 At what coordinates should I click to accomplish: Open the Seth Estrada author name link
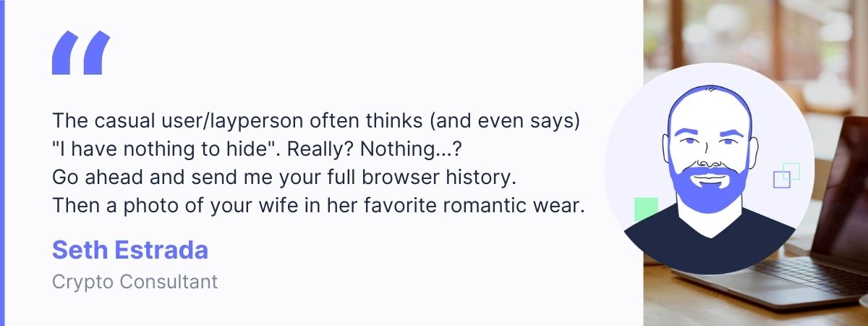(130, 250)
